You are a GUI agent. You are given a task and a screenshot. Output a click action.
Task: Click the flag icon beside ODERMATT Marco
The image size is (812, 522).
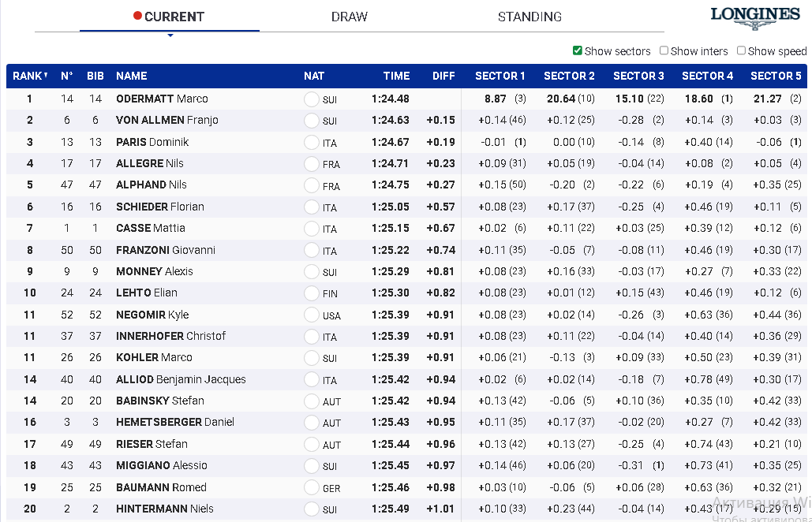click(311, 99)
